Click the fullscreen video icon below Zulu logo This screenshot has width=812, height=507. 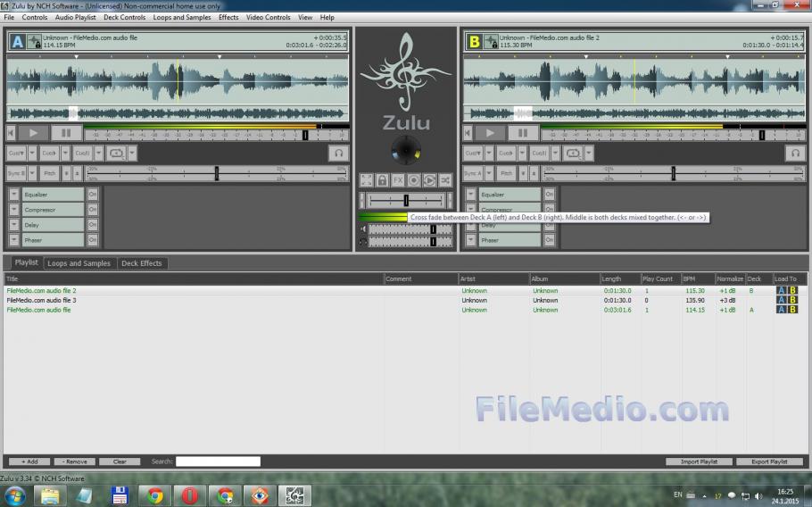367,180
